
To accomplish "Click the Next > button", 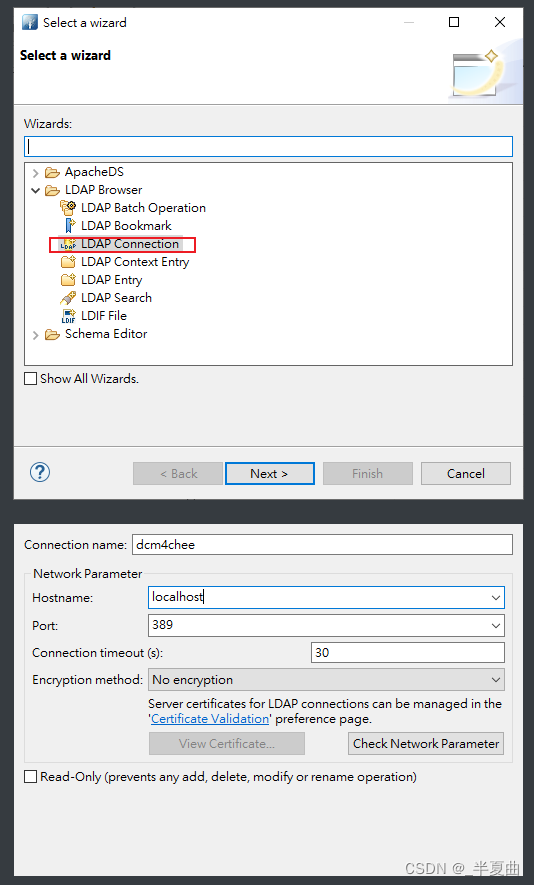I will tap(270, 474).
